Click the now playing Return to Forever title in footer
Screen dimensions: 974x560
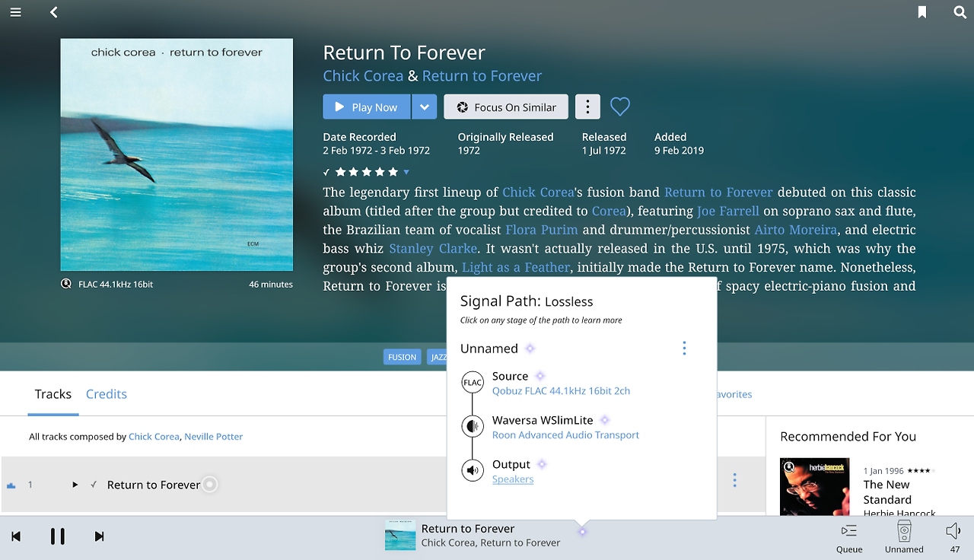click(x=468, y=529)
